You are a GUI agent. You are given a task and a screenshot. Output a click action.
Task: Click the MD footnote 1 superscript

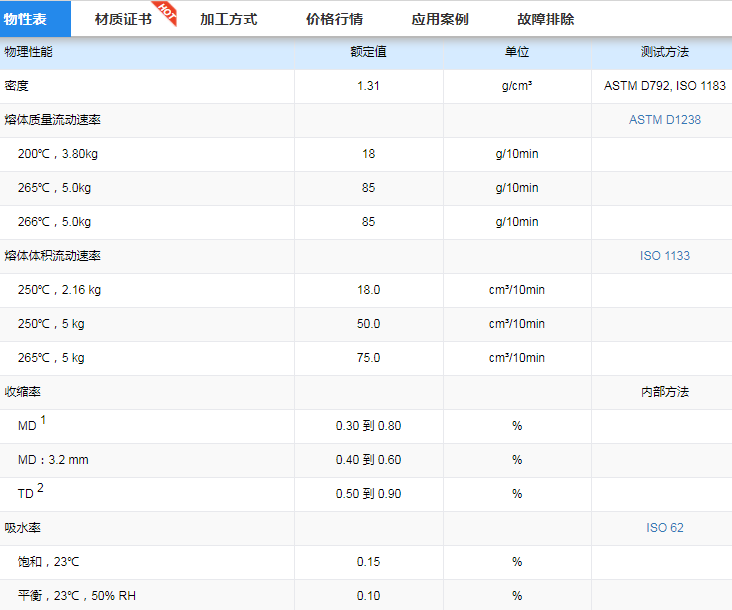coord(43,420)
